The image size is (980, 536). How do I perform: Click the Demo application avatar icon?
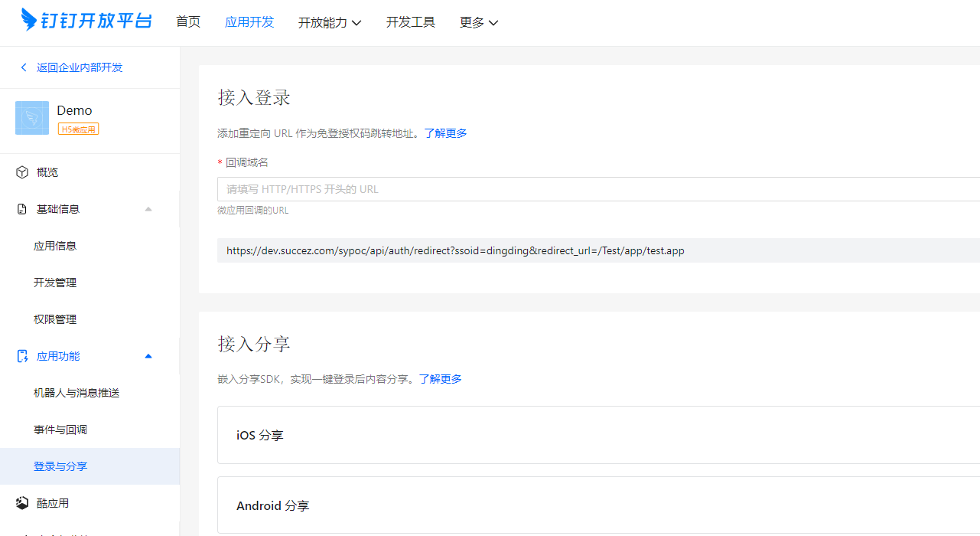click(x=31, y=118)
